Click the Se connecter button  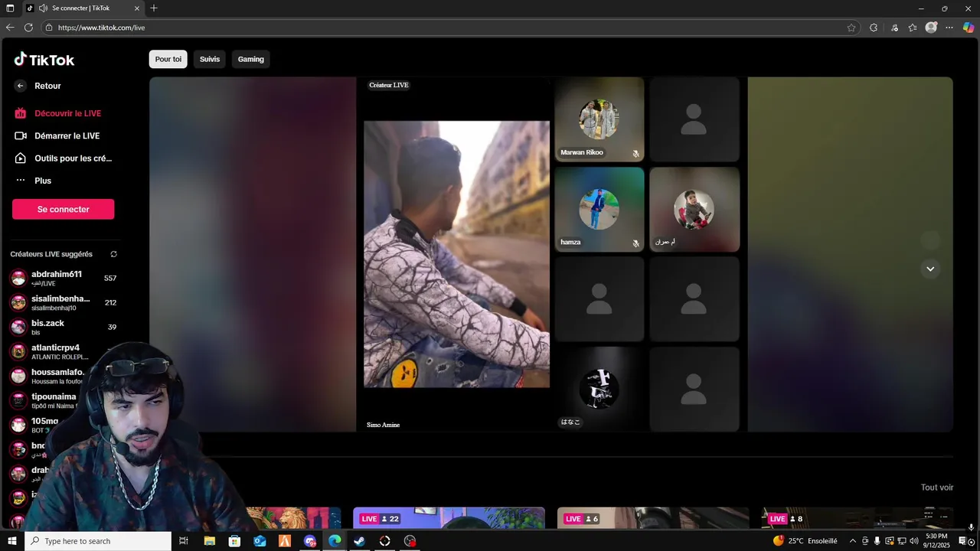(x=64, y=209)
